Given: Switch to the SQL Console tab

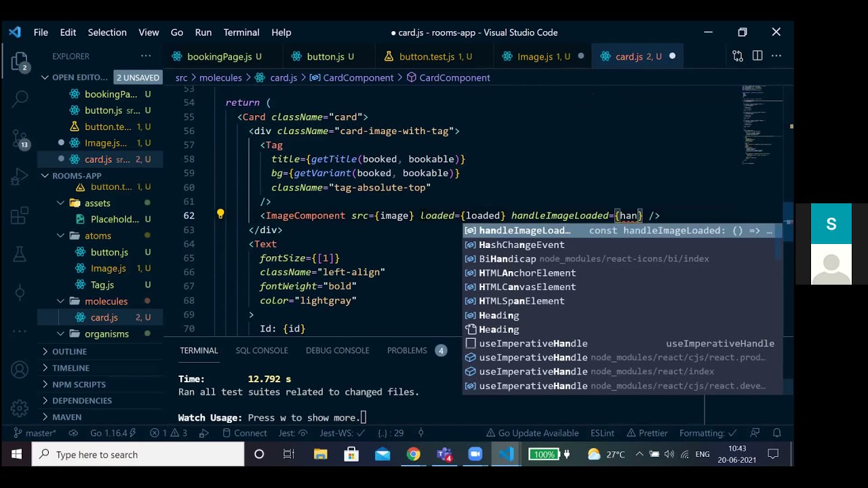Looking at the screenshot, I should pos(262,350).
